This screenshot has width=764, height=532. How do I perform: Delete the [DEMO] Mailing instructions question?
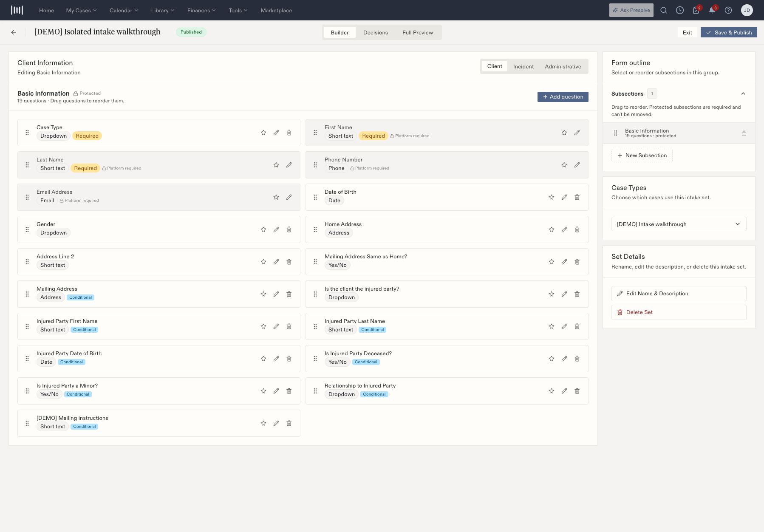tap(289, 423)
